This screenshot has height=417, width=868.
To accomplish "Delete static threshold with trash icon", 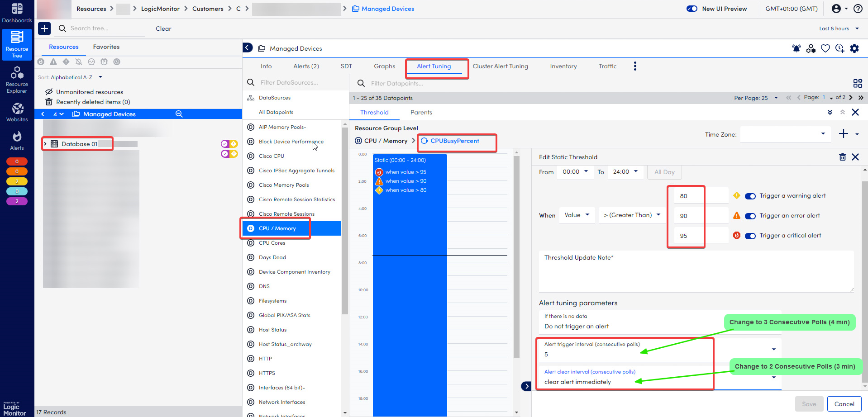I will tap(843, 157).
